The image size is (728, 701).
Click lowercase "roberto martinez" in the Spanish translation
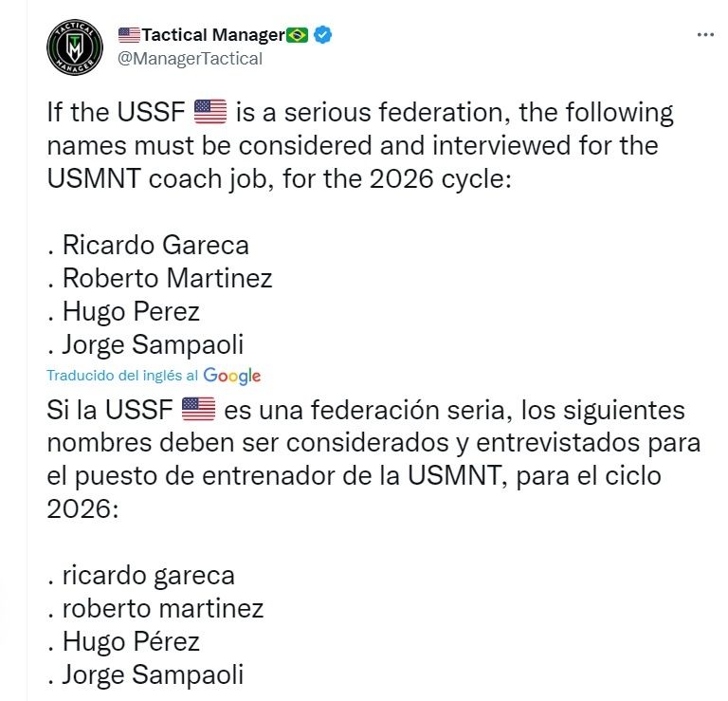click(162, 608)
